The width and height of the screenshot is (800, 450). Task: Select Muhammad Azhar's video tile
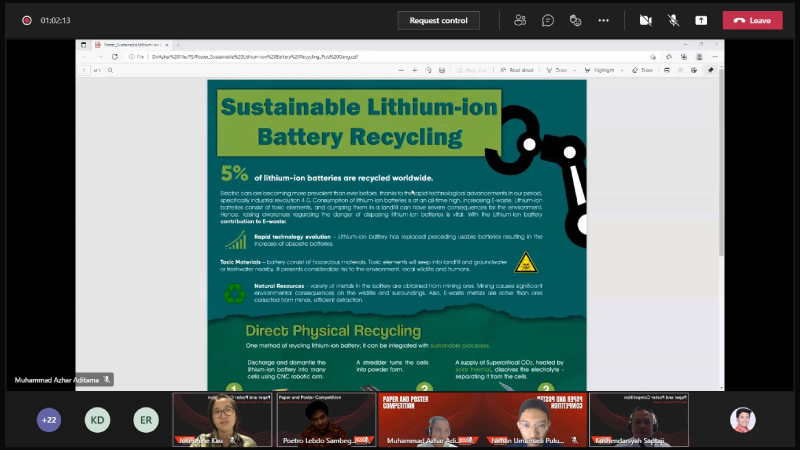click(x=431, y=419)
